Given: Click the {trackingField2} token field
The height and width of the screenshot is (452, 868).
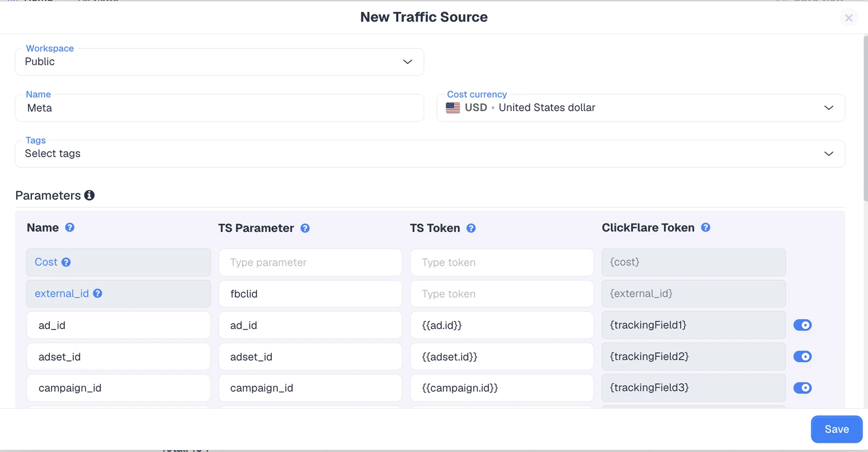Looking at the screenshot, I should 693,357.
